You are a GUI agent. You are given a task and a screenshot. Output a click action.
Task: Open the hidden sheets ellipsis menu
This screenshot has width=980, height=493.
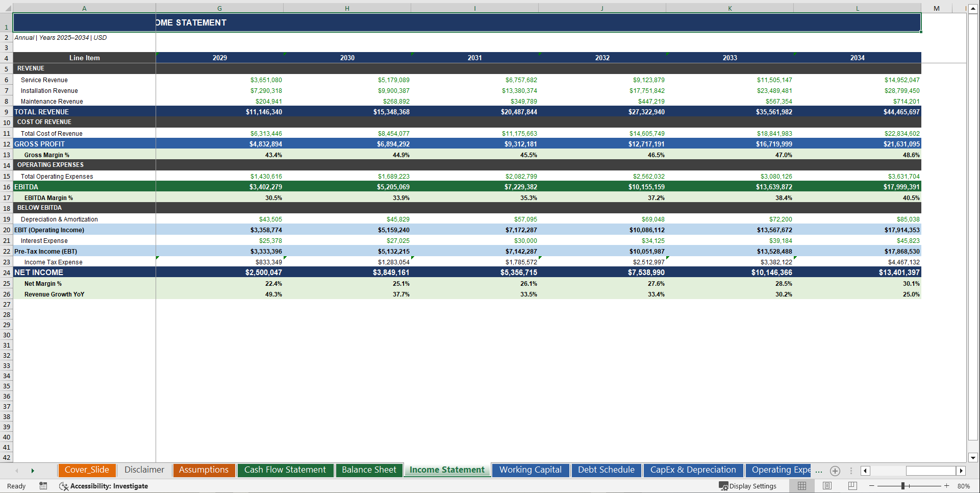tap(819, 471)
